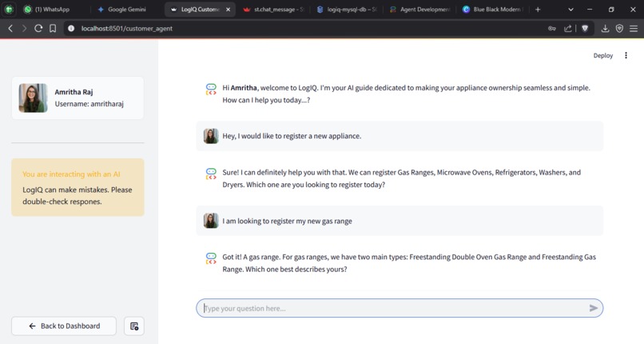
Task: Click the bot avatar beside the welcome message
Action: click(x=211, y=89)
